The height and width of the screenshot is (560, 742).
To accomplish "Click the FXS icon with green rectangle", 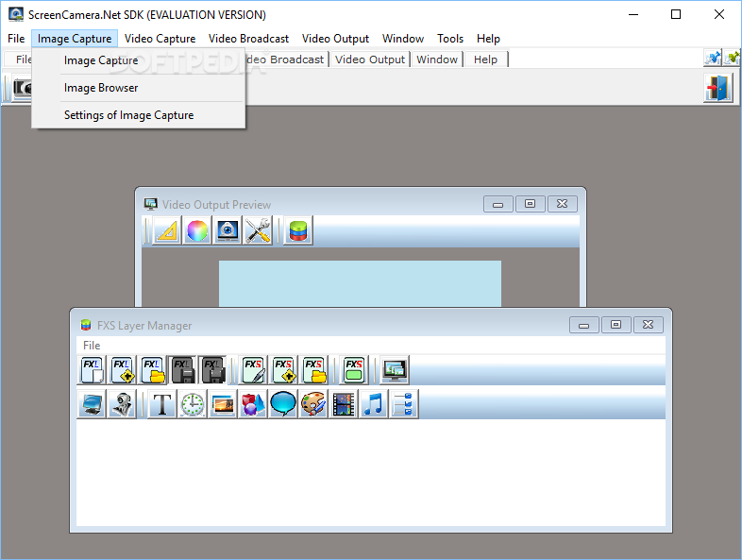I will click(x=354, y=370).
